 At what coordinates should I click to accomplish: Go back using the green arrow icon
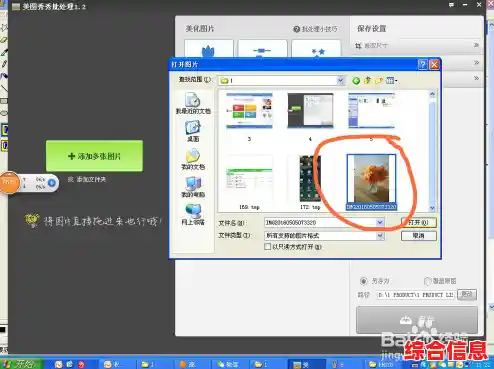coord(356,81)
